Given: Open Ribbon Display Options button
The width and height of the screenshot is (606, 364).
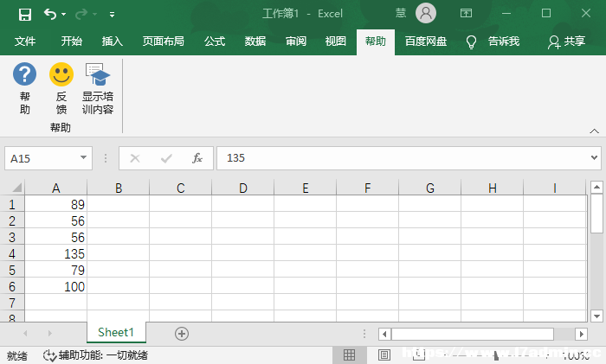Looking at the screenshot, I should (466, 14).
